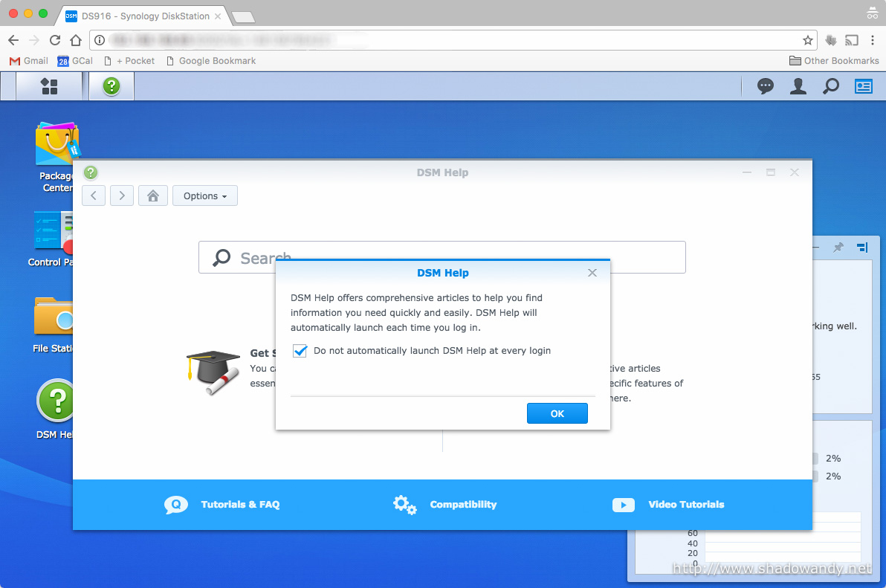Close the DSM Help dialog with X

pos(592,273)
